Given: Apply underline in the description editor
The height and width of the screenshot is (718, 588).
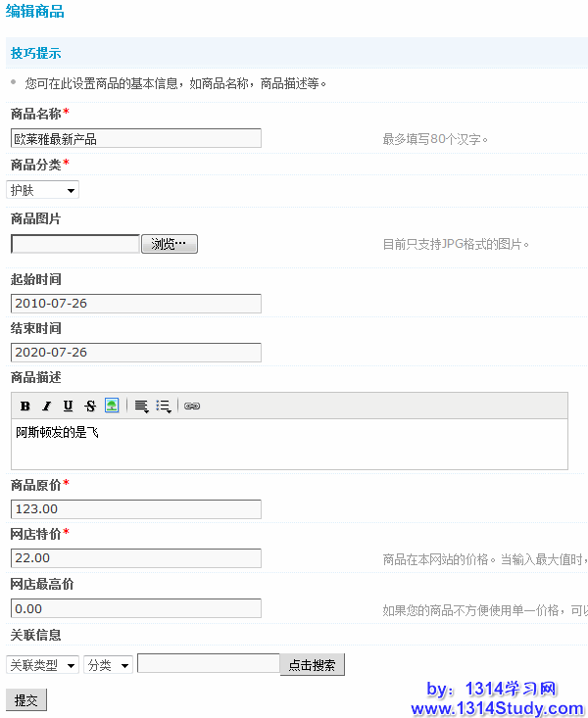Looking at the screenshot, I should (x=68, y=406).
